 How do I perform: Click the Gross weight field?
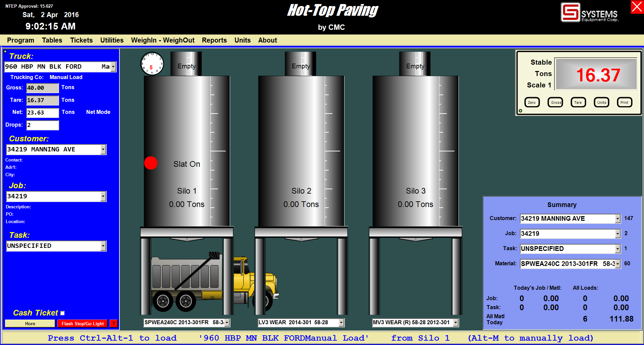[x=43, y=88]
